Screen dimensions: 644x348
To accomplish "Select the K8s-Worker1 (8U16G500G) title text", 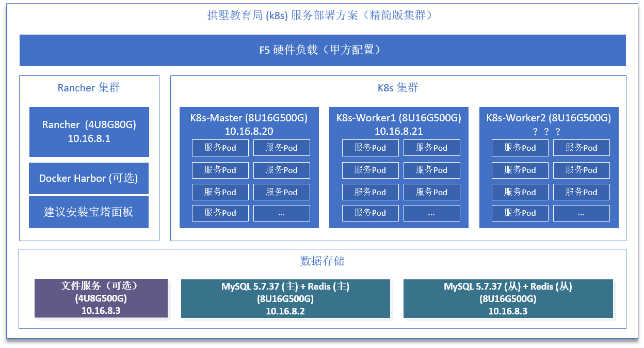I will coord(398,118).
